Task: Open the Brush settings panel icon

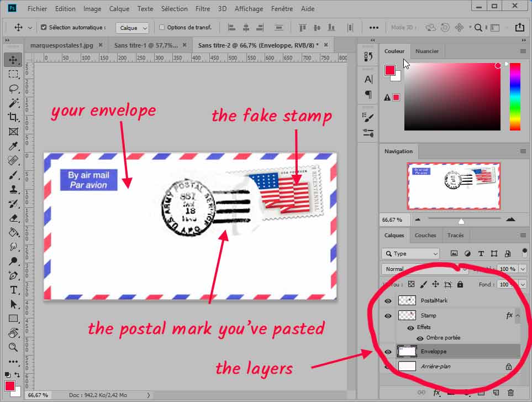Action: (x=368, y=117)
